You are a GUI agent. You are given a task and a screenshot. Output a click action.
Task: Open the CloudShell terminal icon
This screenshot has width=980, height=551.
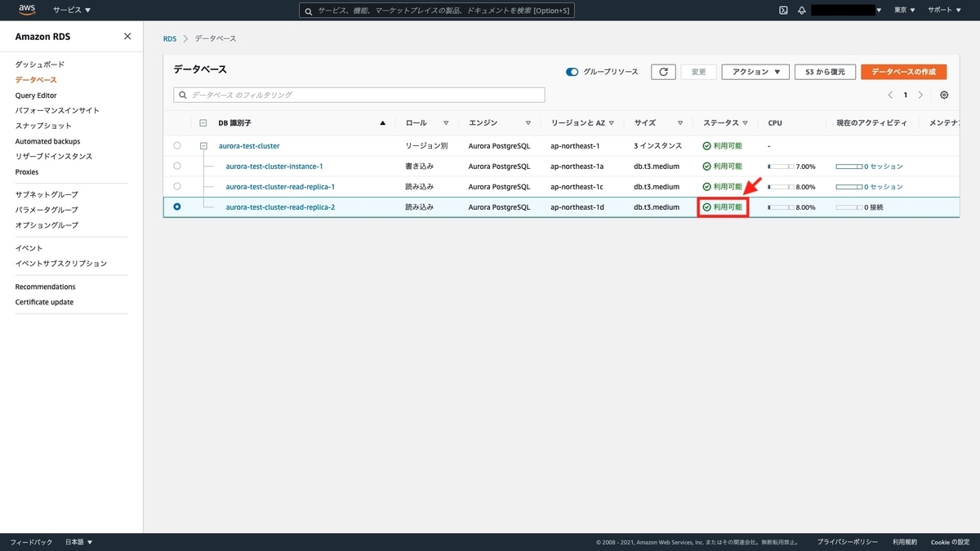(x=783, y=10)
